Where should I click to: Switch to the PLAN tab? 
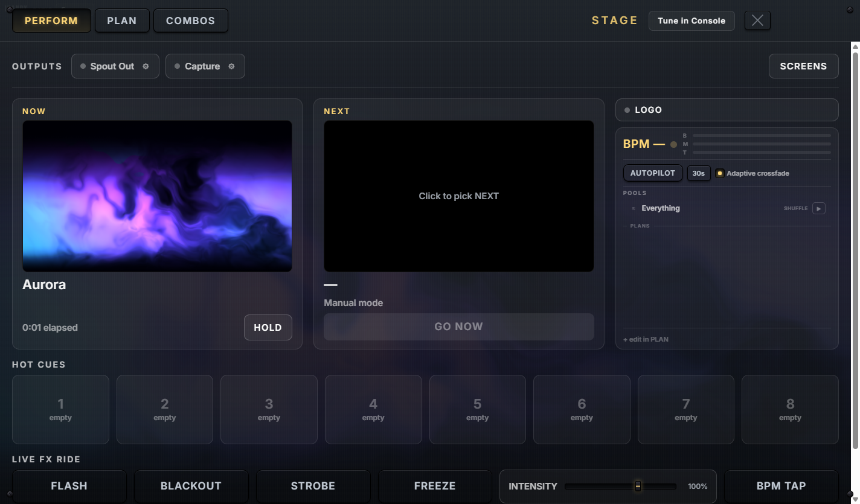[122, 21]
